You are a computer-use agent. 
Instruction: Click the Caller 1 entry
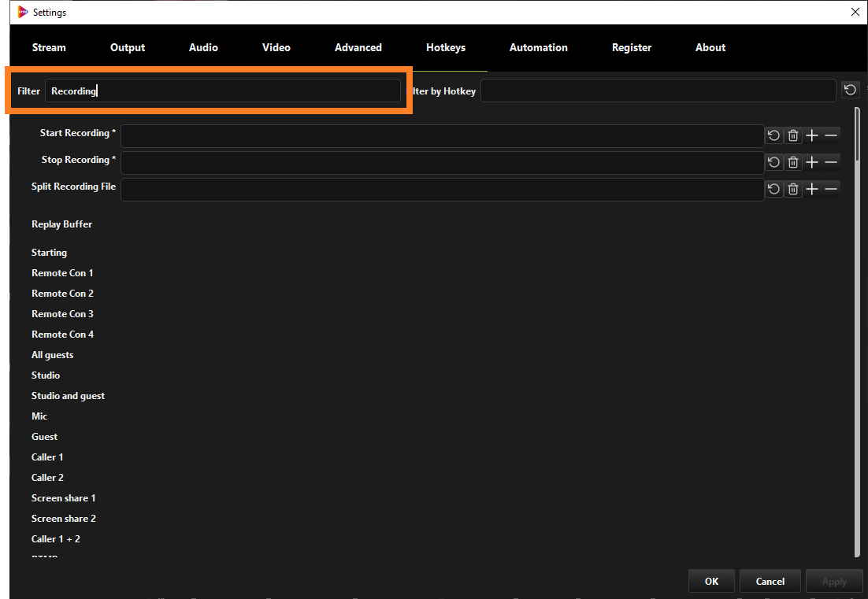[47, 457]
